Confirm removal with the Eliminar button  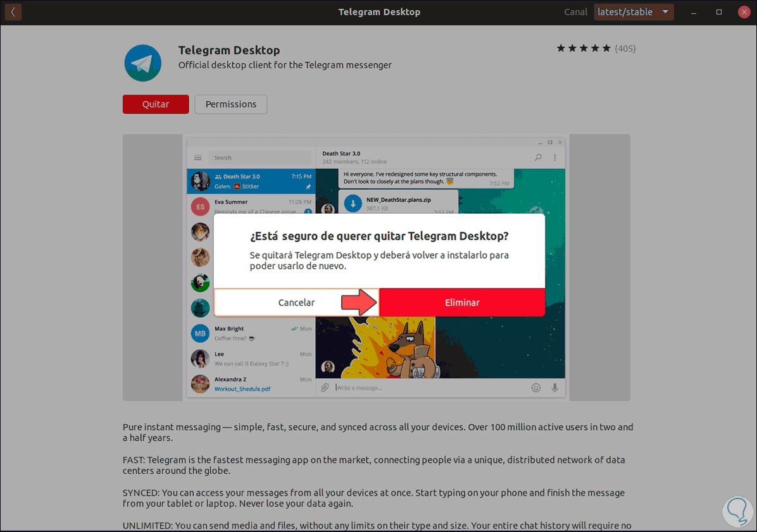point(462,302)
